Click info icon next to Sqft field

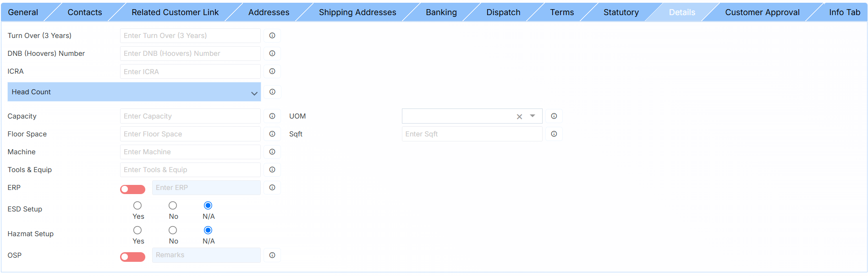(554, 134)
